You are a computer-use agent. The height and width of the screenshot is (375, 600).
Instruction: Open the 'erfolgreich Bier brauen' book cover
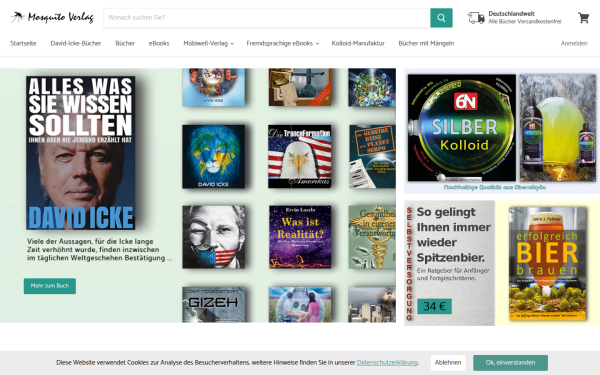click(x=548, y=264)
